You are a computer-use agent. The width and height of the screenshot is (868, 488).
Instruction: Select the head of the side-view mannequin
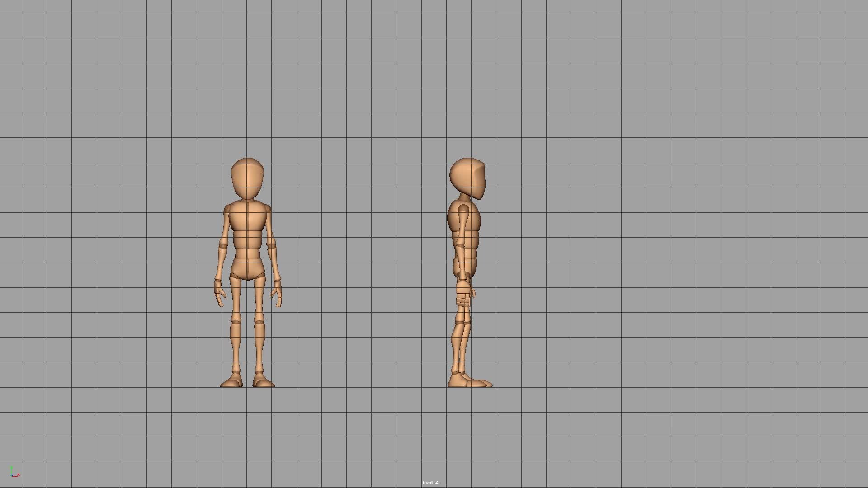click(x=468, y=176)
